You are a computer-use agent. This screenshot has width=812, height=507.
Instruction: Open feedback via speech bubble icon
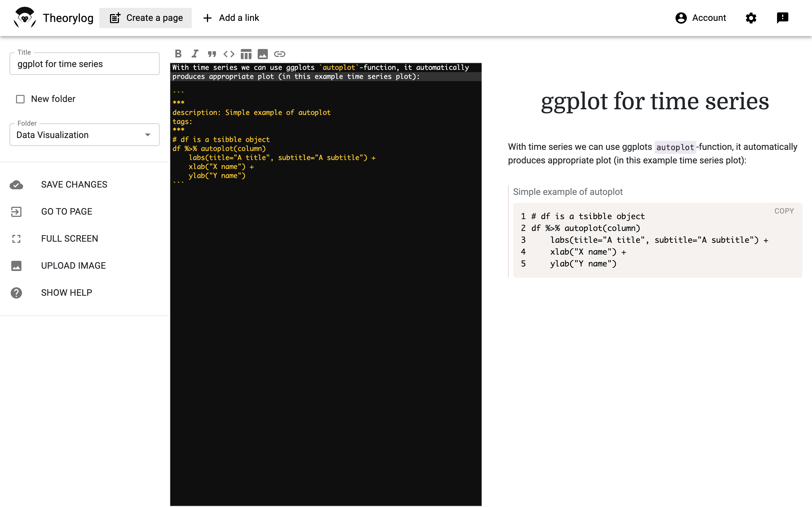pos(782,18)
